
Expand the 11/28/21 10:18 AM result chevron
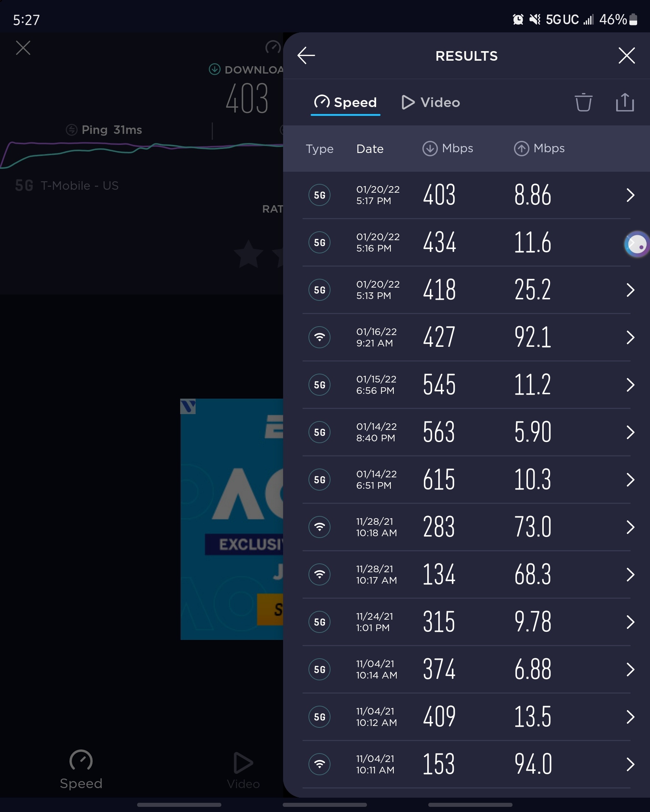pyautogui.click(x=630, y=527)
